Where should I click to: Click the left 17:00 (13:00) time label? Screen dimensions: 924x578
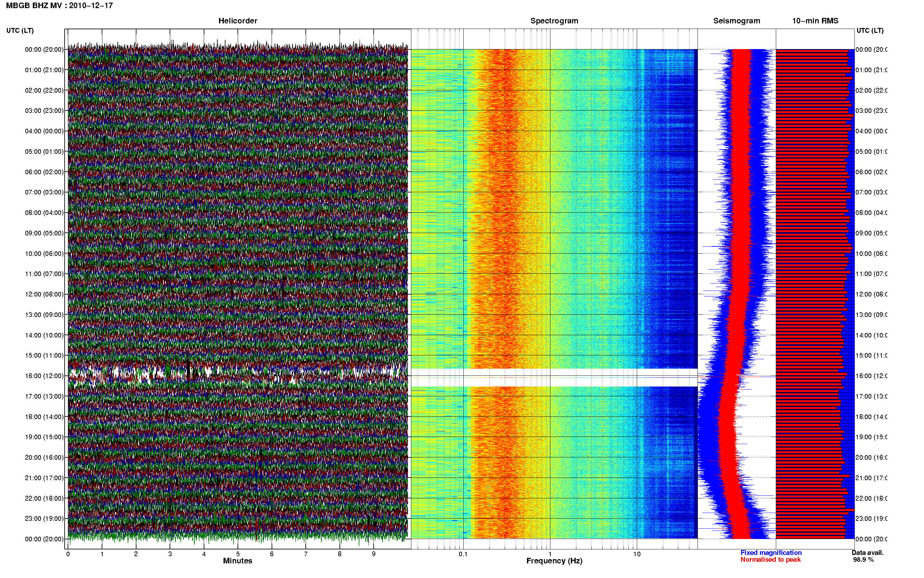click(44, 396)
